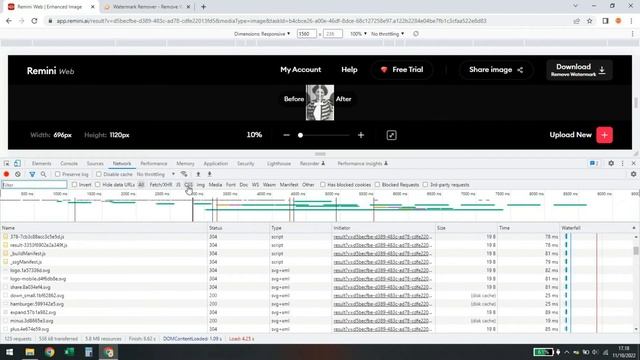Viewport: 640px width, 360px height.
Task: Activate the inspect element picker icon
Action: click(7, 163)
